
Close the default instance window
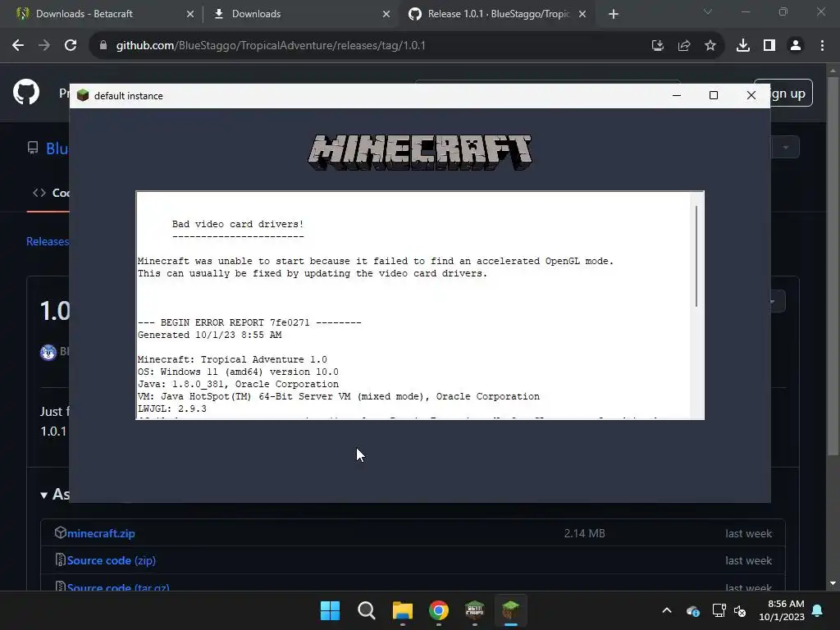751,95
